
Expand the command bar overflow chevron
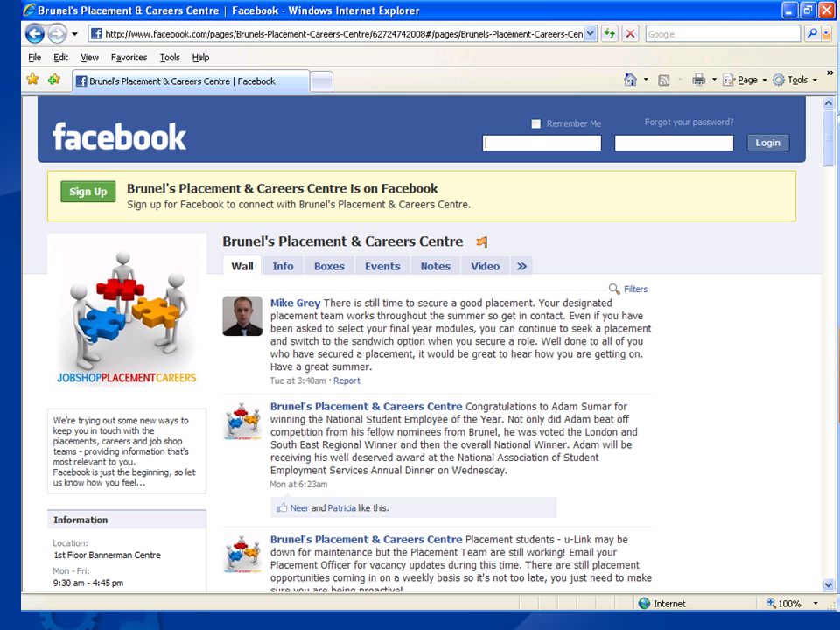click(829, 73)
